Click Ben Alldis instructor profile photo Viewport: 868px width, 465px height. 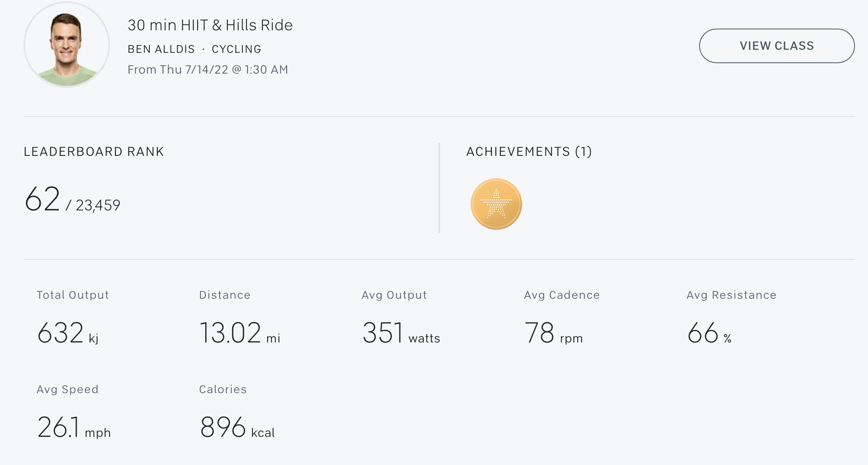tap(67, 45)
